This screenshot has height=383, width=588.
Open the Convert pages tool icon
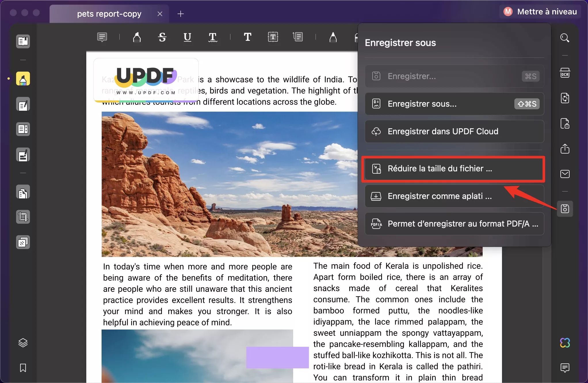point(23,192)
